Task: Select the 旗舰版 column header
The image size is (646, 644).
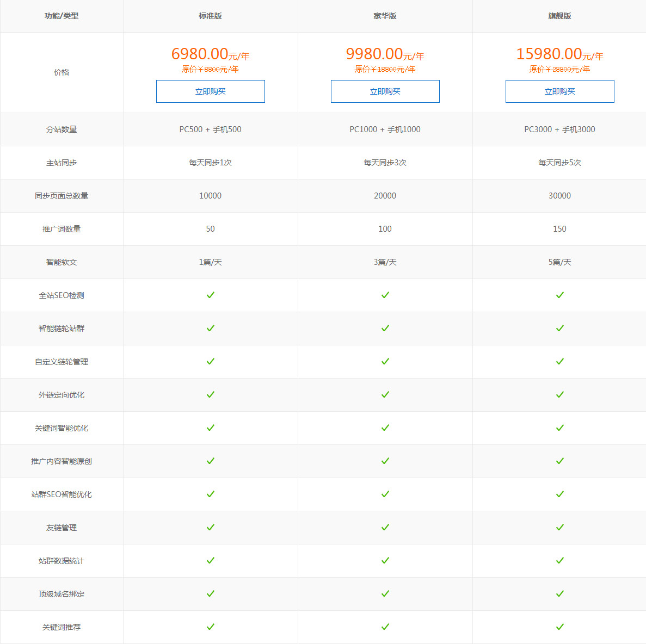Action: click(x=559, y=16)
